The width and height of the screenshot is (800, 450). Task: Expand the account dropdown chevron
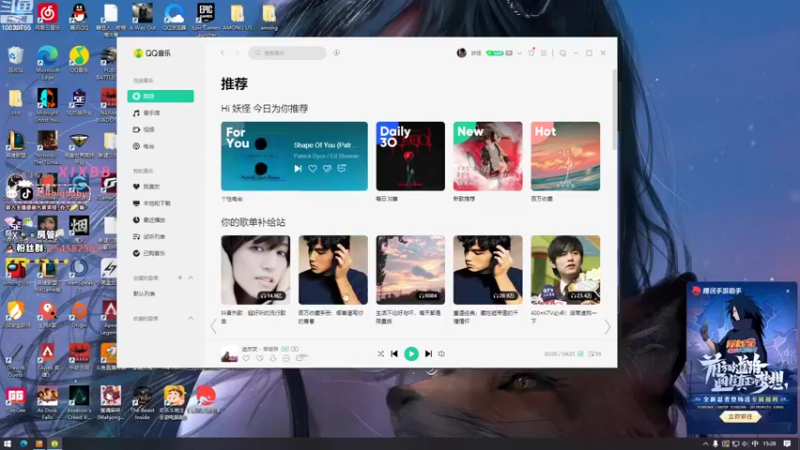519,53
